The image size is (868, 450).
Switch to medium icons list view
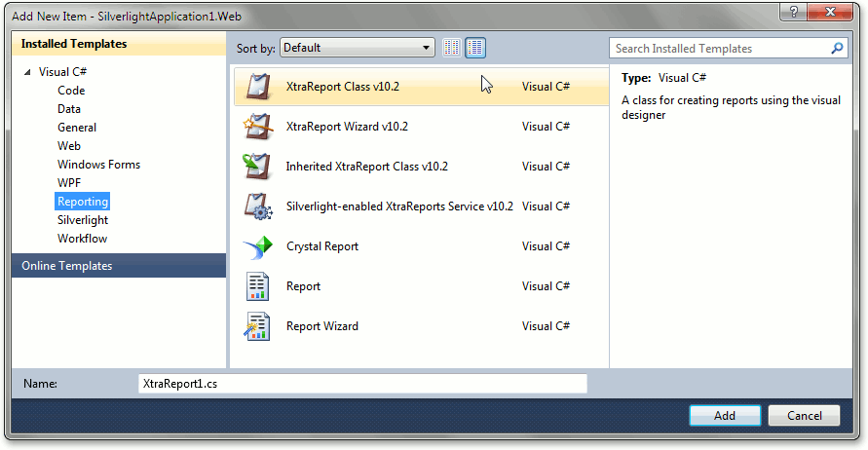pyautogui.click(x=475, y=48)
